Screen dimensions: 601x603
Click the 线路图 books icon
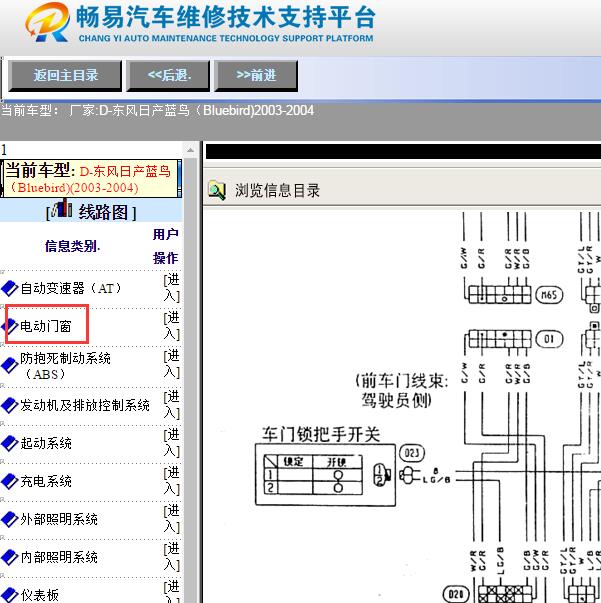point(62,209)
